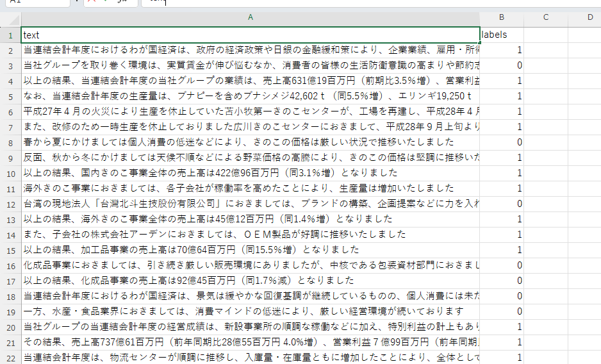
Task: Click the 'labels' header cell in B1
Action: tap(502, 35)
